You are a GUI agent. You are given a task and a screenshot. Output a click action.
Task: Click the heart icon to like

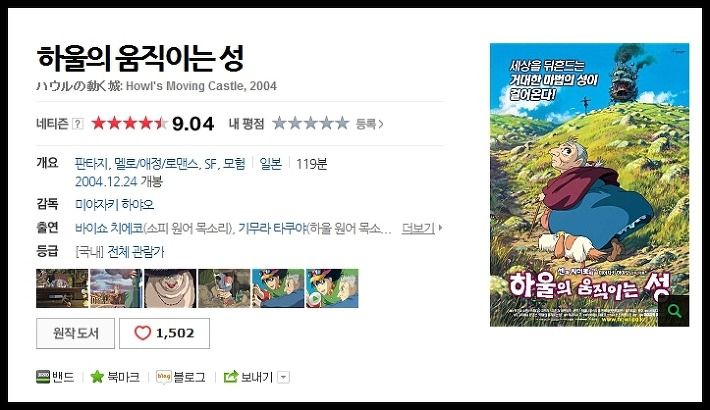click(x=142, y=333)
